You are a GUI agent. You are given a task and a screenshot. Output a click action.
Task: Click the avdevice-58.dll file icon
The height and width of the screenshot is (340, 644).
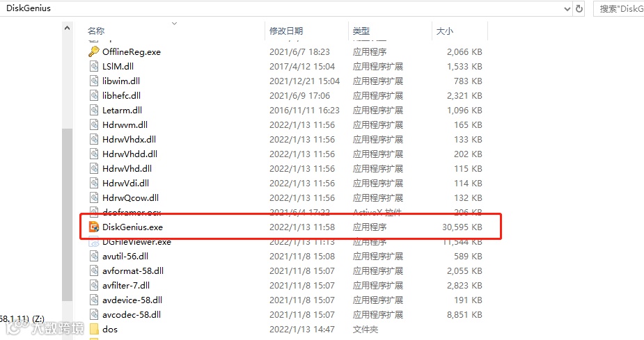point(94,300)
